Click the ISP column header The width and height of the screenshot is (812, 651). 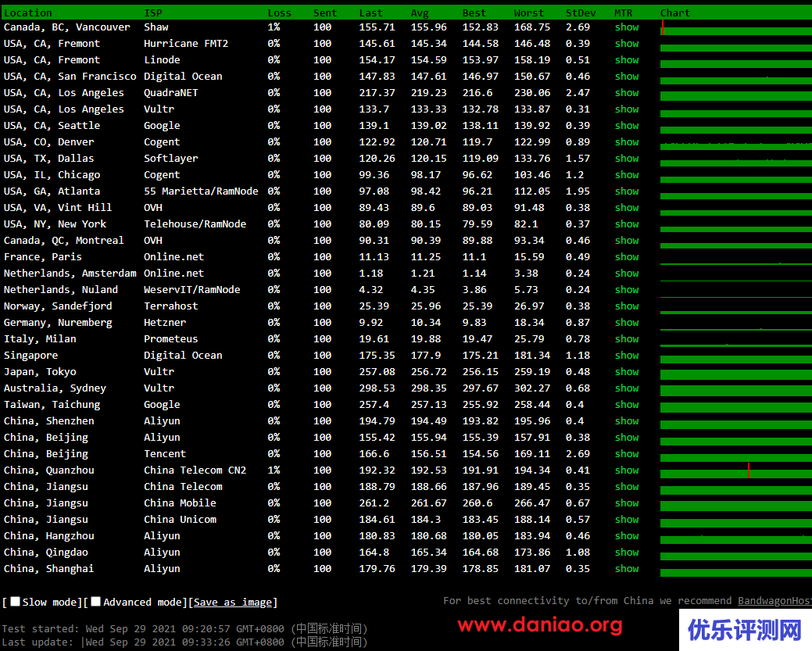152,13
